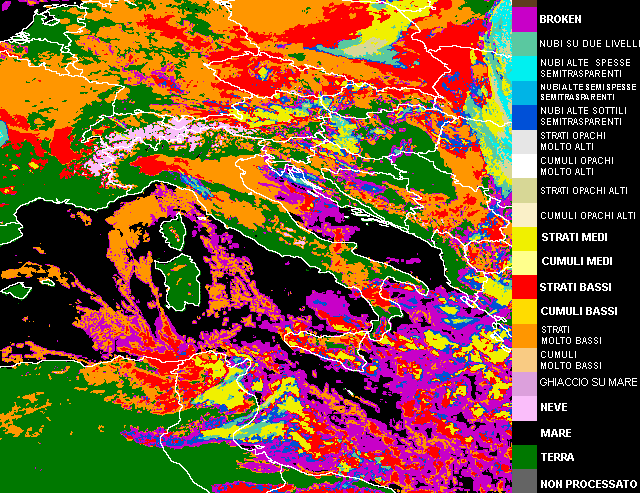
Task: Click the GHIACCIO SU MARE label
Action: tap(588, 382)
